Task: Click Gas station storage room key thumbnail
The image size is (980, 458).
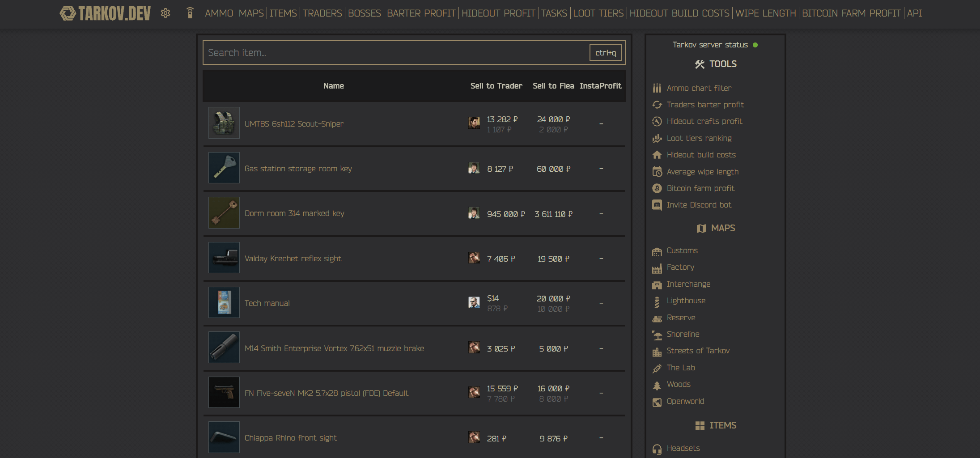Action: 224,168
